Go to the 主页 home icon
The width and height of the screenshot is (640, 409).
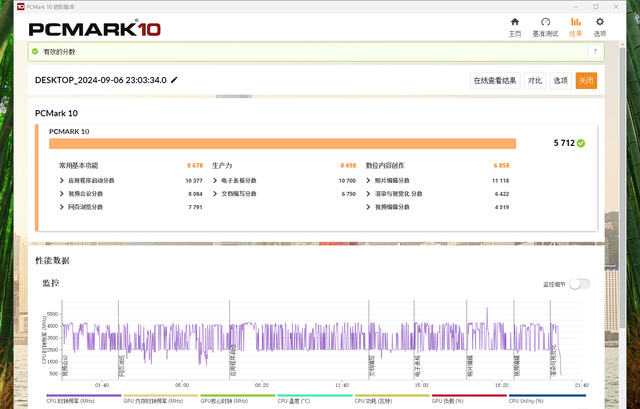515,22
